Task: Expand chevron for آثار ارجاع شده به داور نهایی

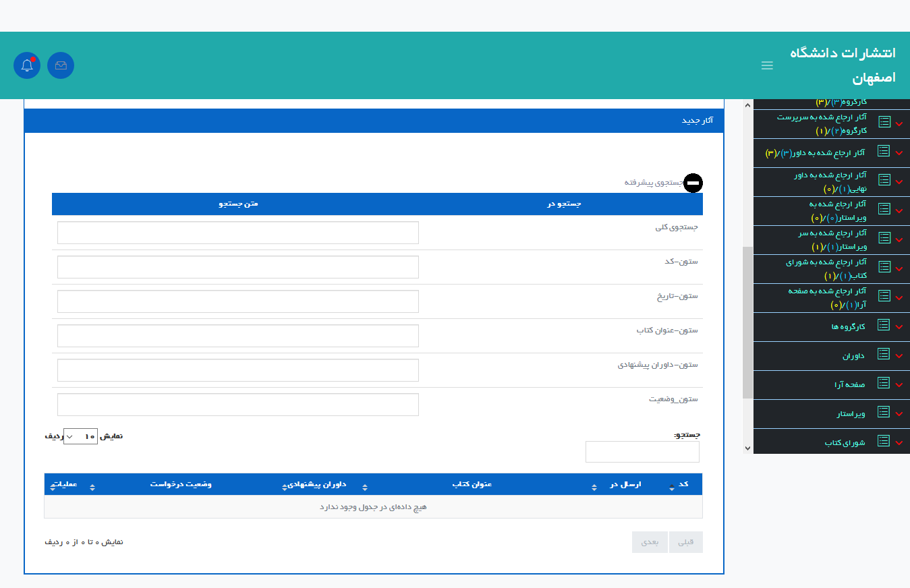Action: (899, 181)
